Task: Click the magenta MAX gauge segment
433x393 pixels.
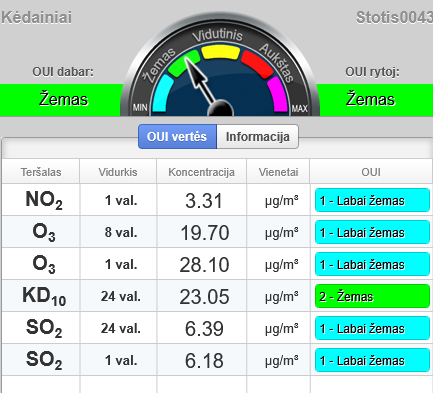Action: click(x=278, y=94)
